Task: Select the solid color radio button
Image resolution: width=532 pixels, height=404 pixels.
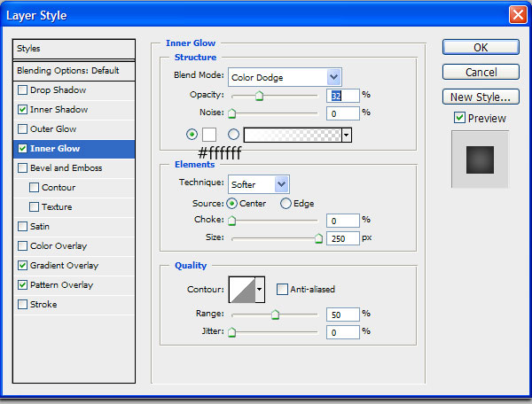Action: tap(192, 135)
